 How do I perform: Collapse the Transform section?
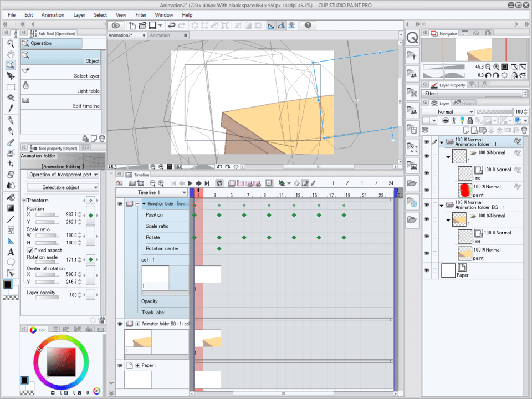(x=24, y=201)
